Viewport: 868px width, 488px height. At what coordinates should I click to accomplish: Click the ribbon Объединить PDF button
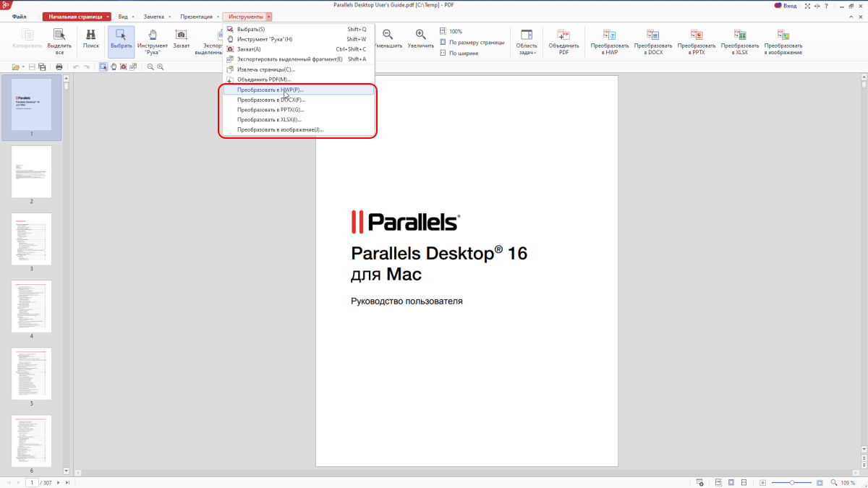pyautogui.click(x=563, y=41)
